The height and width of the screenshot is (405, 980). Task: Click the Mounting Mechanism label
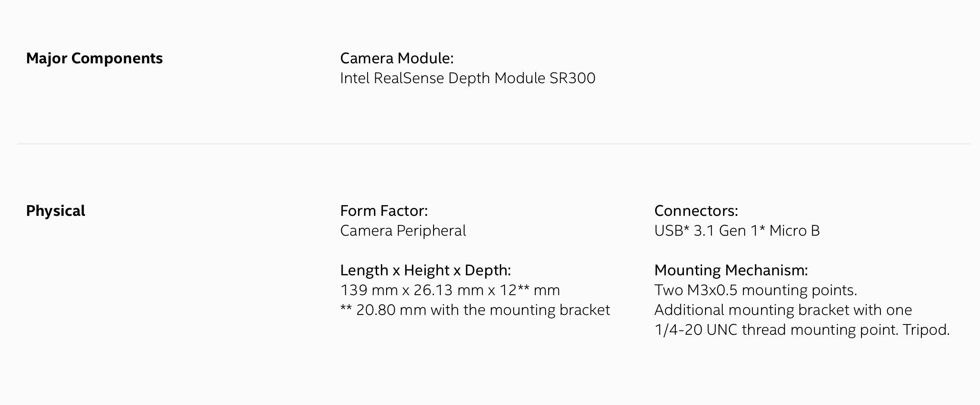pos(731,270)
